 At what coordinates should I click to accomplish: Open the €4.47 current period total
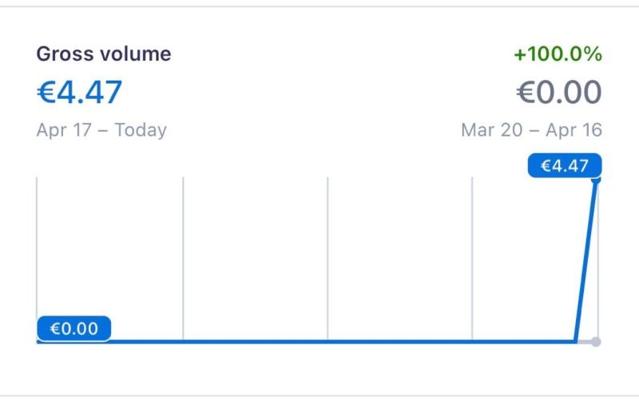tap(79, 92)
